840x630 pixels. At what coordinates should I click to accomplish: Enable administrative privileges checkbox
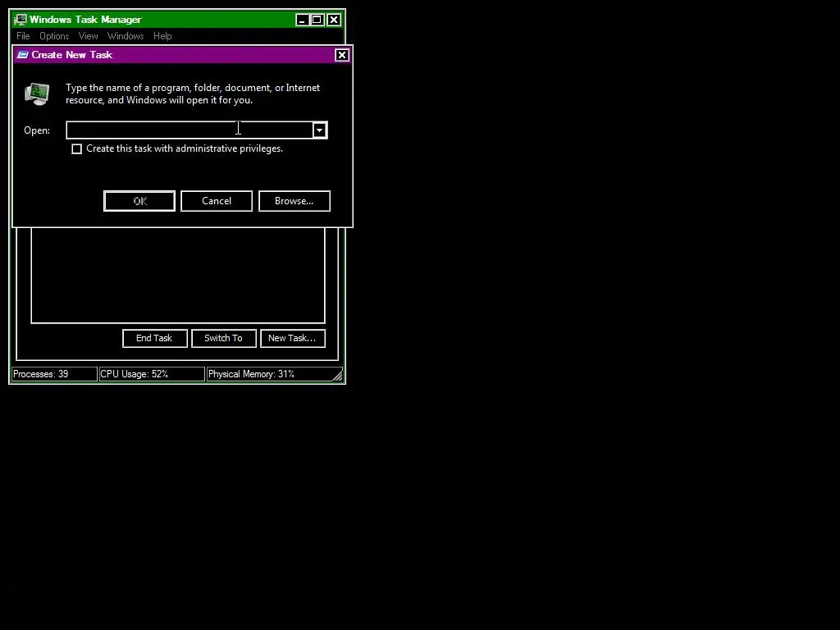coord(76,149)
